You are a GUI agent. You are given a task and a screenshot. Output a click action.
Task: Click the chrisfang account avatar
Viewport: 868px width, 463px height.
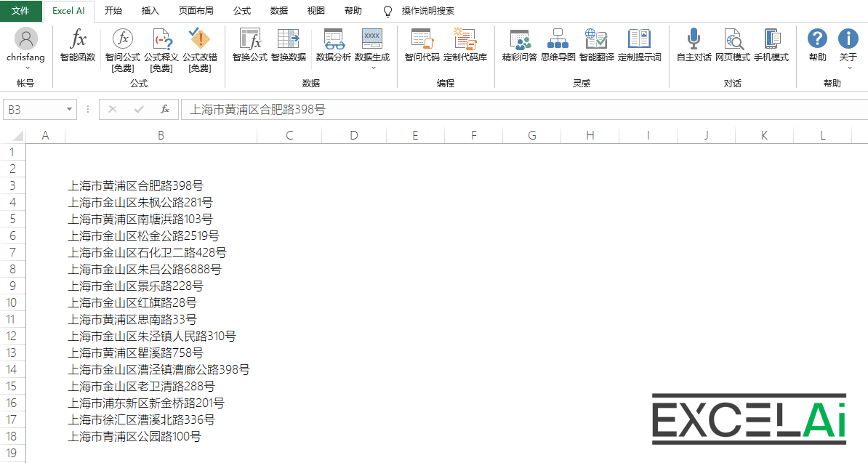pos(25,39)
